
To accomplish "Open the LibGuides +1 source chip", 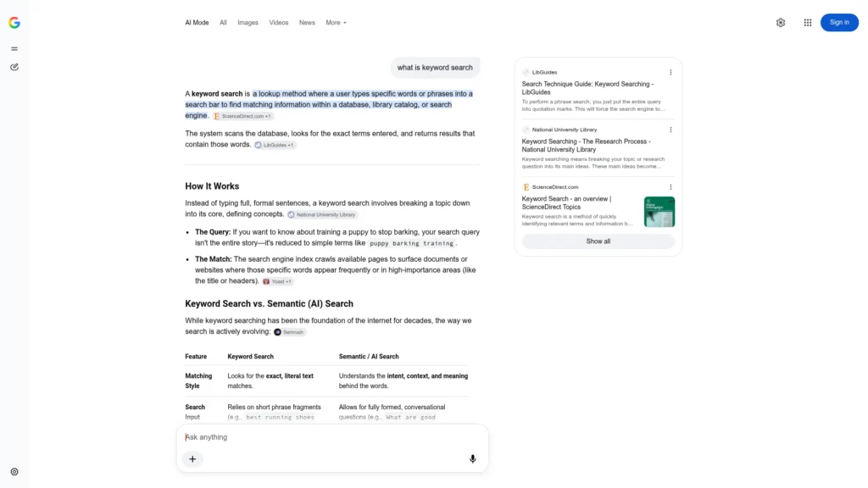I will (275, 145).
